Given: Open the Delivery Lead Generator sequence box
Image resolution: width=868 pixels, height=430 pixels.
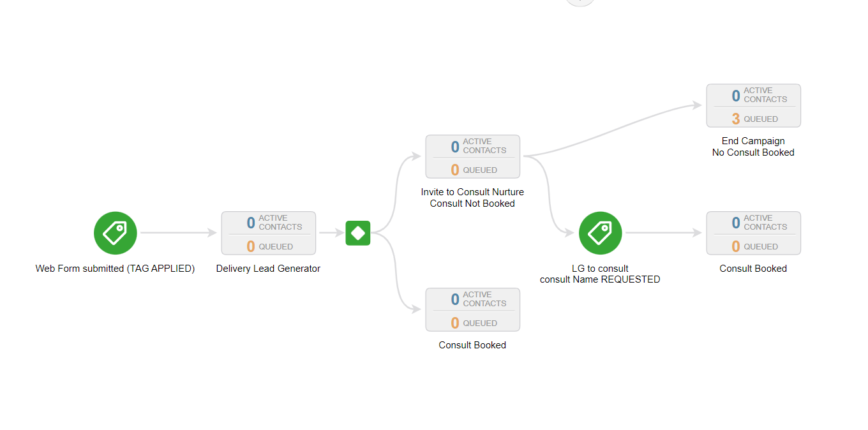Looking at the screenshot, I should pos(268,233).
